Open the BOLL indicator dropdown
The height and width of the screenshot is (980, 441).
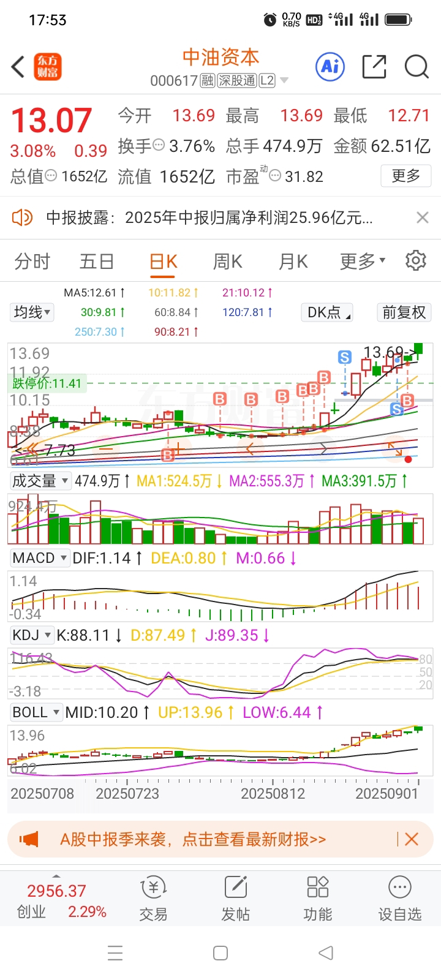point(36,712)
